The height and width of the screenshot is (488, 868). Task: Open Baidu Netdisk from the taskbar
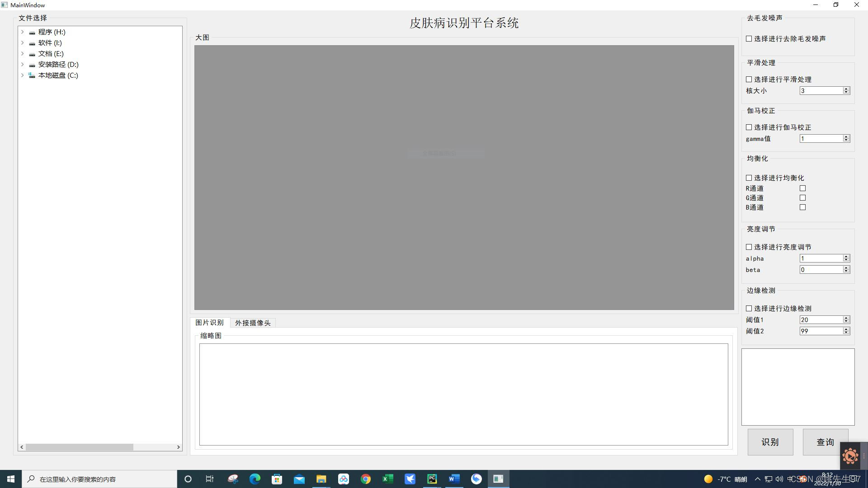(x=343, y=479)
